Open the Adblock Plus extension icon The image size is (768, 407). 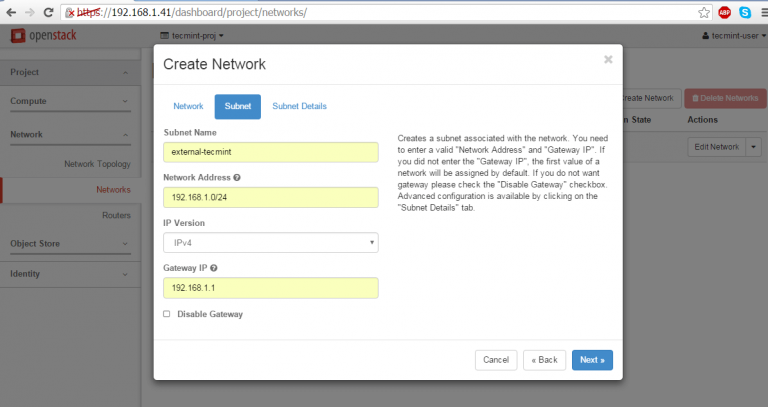pos(724,13)
